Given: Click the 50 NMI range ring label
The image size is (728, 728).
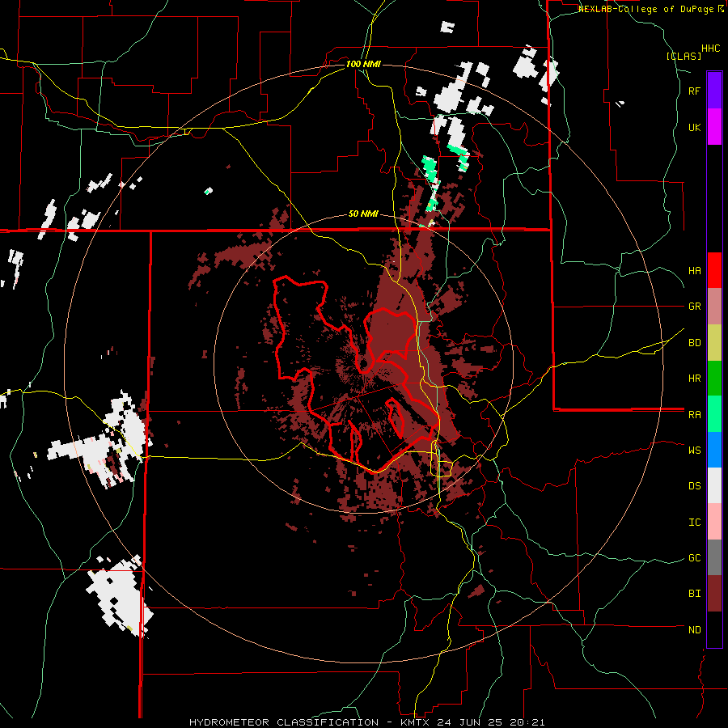Looking at the screenshot, I should coord(363,214).
